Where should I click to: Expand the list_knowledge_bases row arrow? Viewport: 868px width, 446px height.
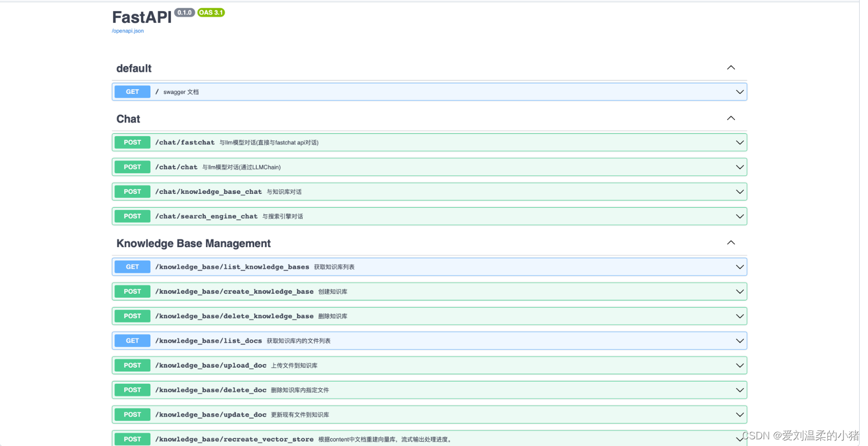740,267
